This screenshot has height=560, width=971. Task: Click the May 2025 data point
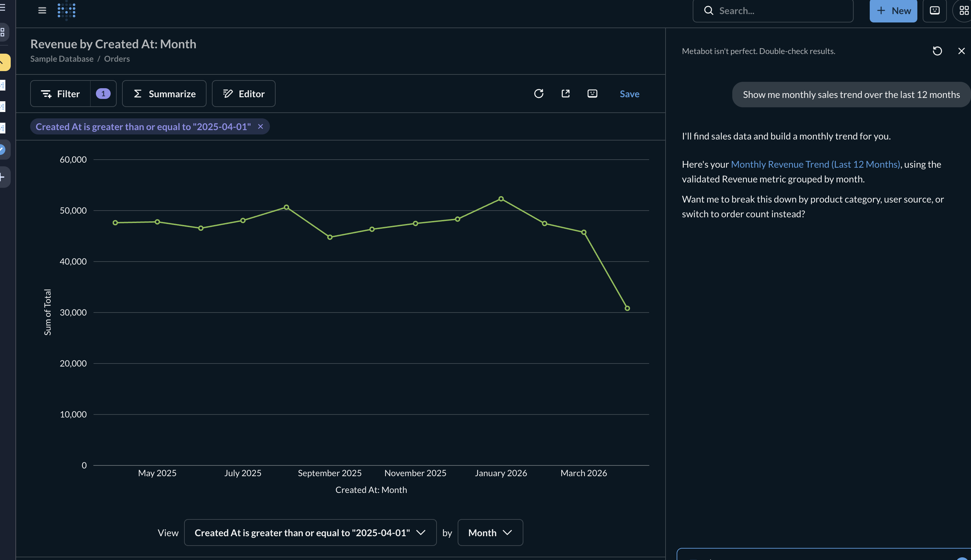click(x=157, y=222)
